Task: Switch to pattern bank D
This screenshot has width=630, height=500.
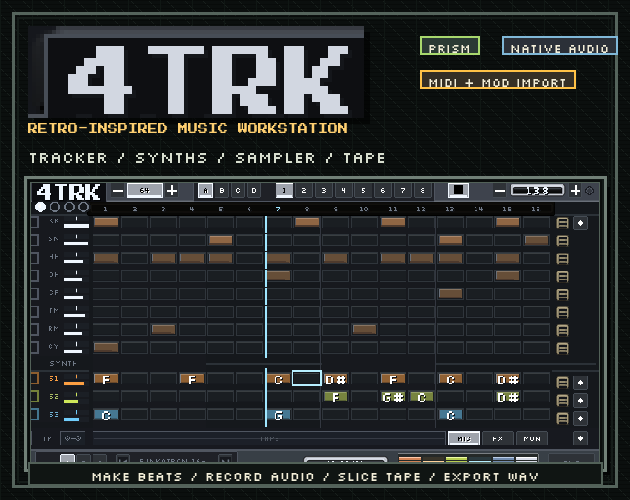Action: (x=254, y=191)
